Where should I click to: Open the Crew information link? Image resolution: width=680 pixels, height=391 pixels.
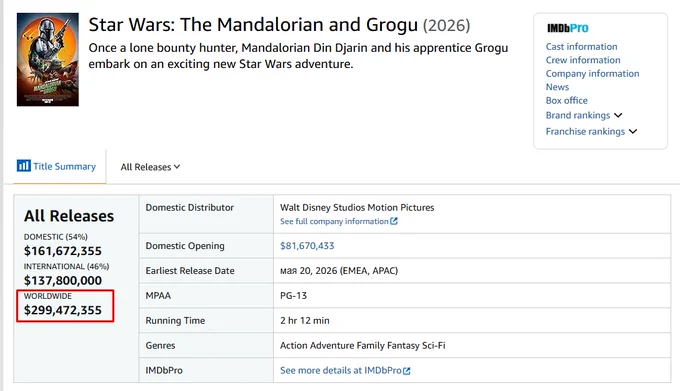[x=583, y=60]
